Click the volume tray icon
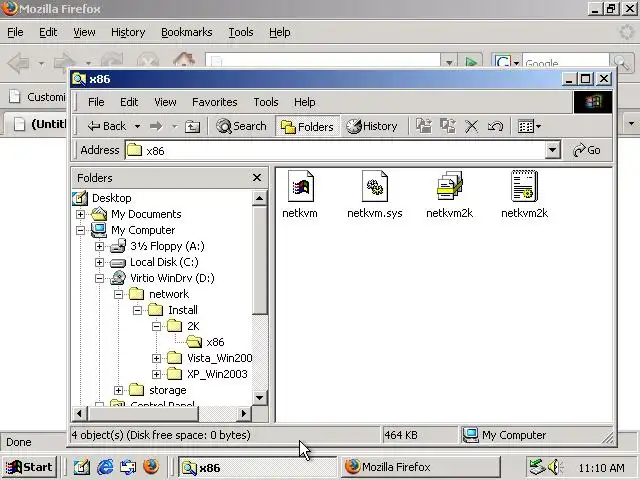Image resolution: width=640 pixels, height=480 pixels. pyautogui.click(x=554, y=467)
